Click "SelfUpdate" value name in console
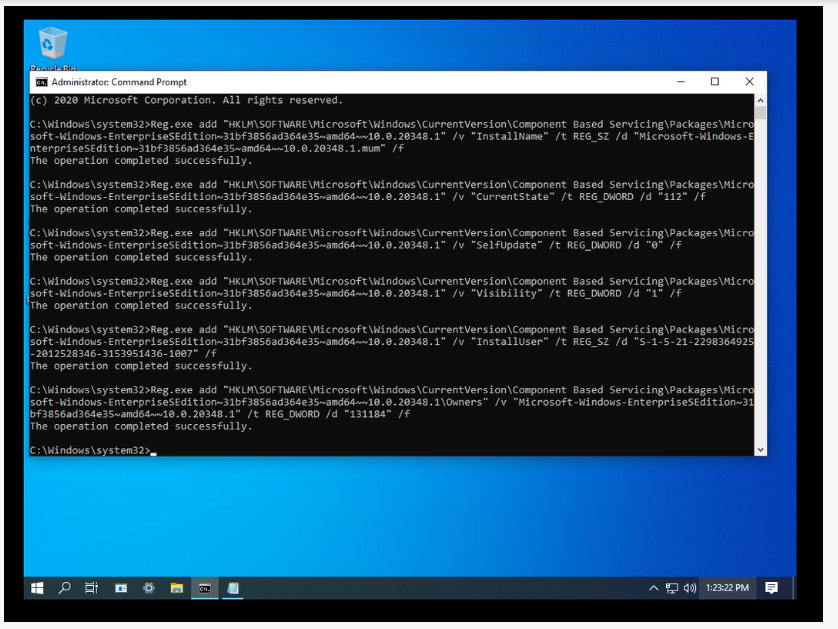This screenshot has height=629, width=838. click(x=506, y=245)
